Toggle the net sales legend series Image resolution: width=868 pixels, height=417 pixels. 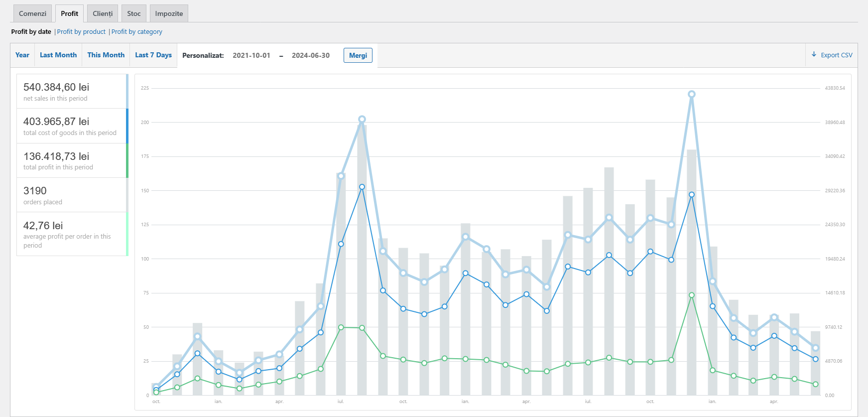72,91
